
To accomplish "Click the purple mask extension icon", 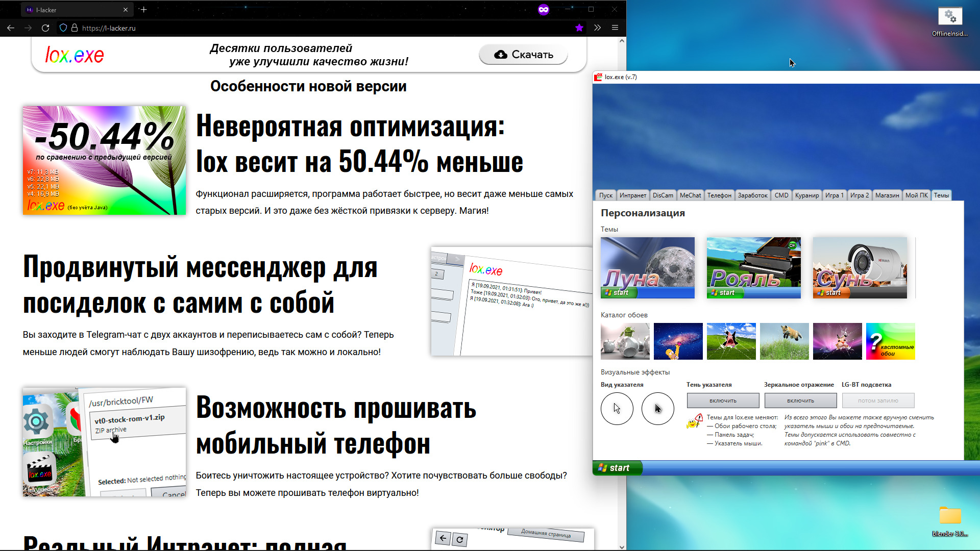I will click(x=543, y=10).
